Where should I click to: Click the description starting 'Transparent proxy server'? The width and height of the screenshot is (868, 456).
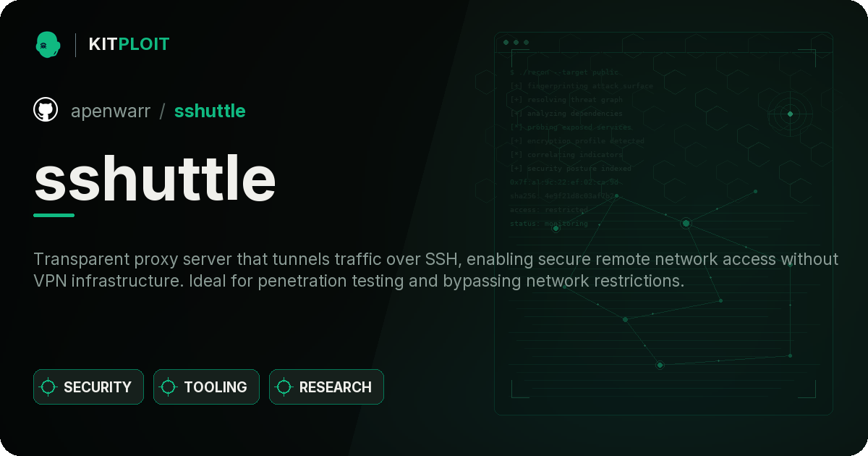click(x=436, y=270)
